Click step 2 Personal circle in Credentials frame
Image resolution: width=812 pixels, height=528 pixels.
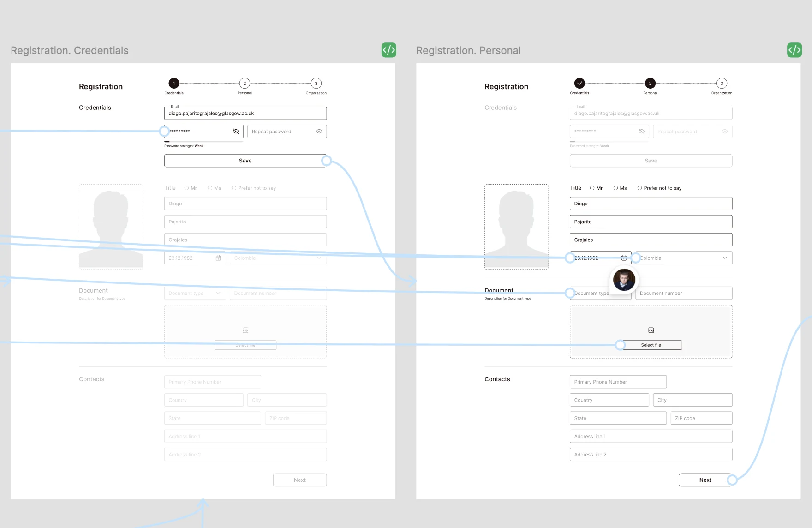[x=245, y=84]
